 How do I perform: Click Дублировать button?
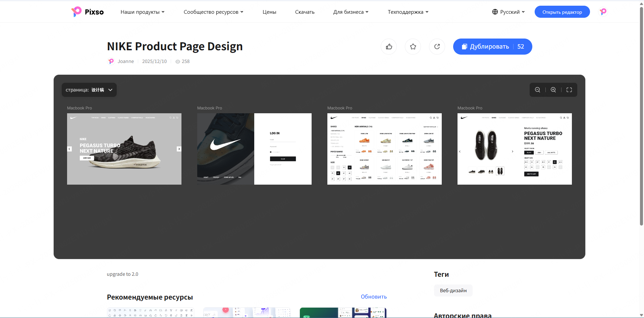(x=492, y=47)
